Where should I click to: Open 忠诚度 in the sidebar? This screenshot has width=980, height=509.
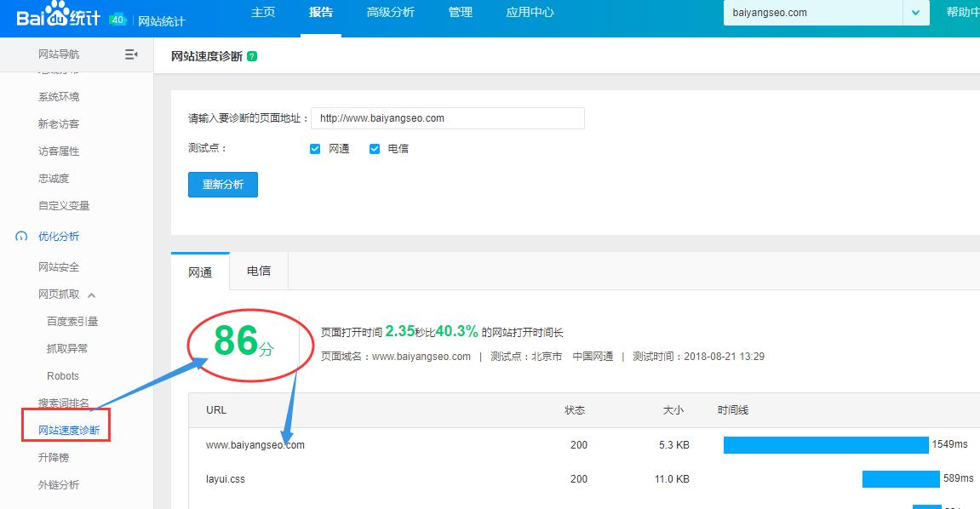point(54,179)
